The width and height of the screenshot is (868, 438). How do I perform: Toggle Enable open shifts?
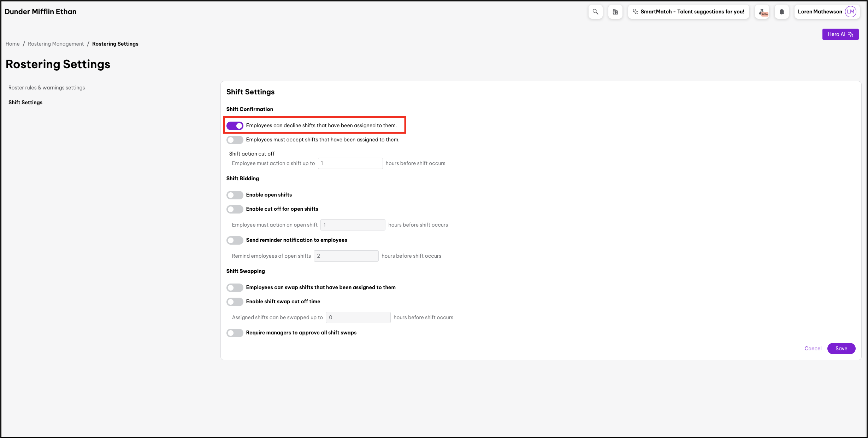pos(235,195)
